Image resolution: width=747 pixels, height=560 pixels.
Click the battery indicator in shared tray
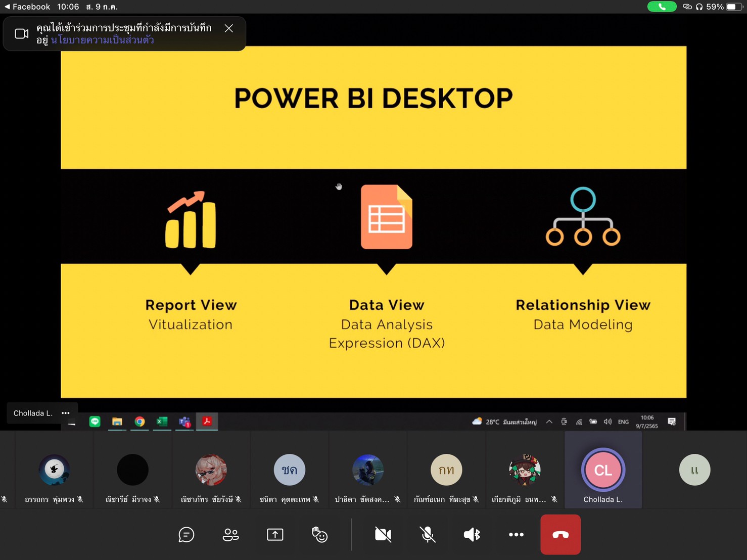tap(593, 422)
